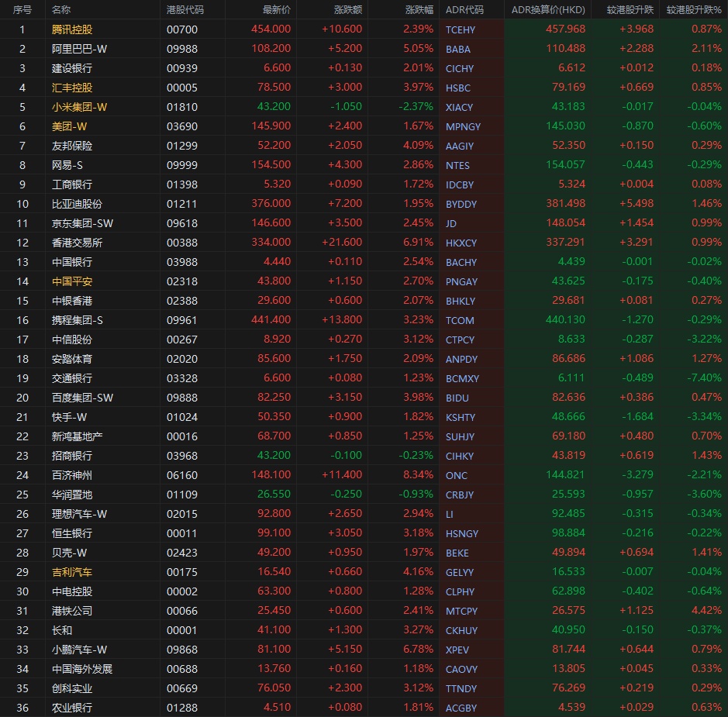
Task: Click the 较港股升跌 column header
Action: pos(630,10)
